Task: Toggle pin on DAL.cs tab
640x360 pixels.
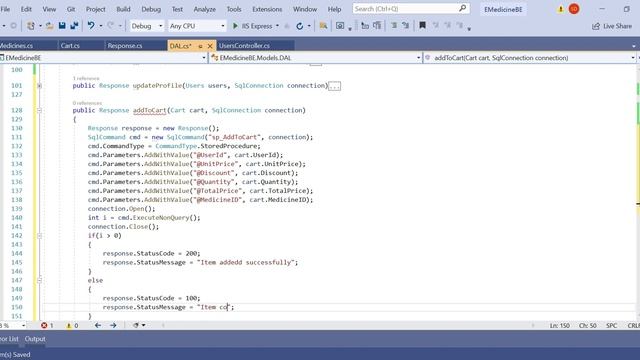Action: 200,46
